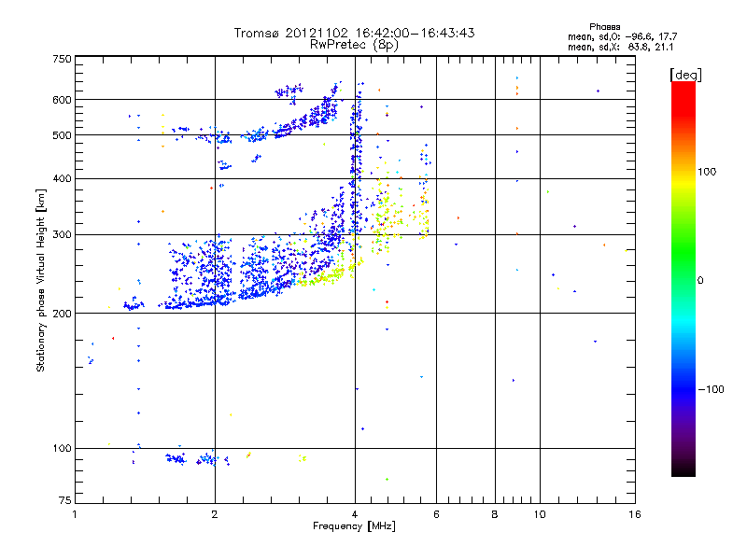747x560 pixels.
Task: Click the y-axis label 'Stationary phase Virtual Height [km]'
Action: tap(40, 281)
